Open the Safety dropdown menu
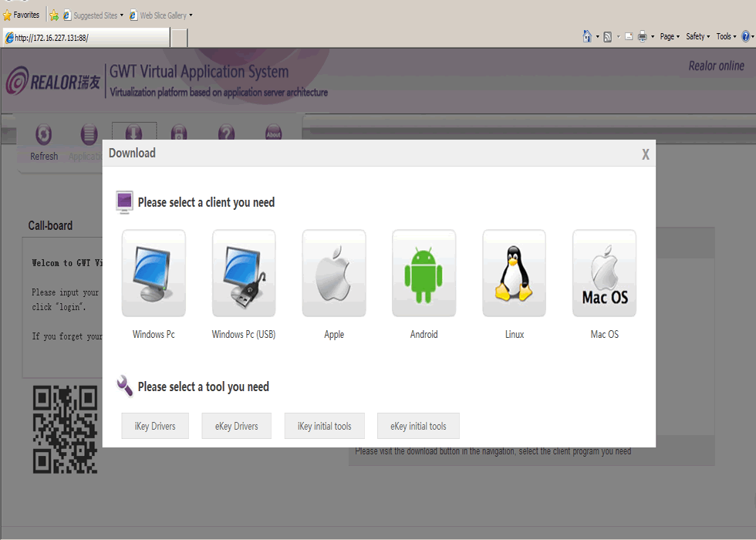The height and width of the screenshot is (540, 756). (x=697, y=36)
